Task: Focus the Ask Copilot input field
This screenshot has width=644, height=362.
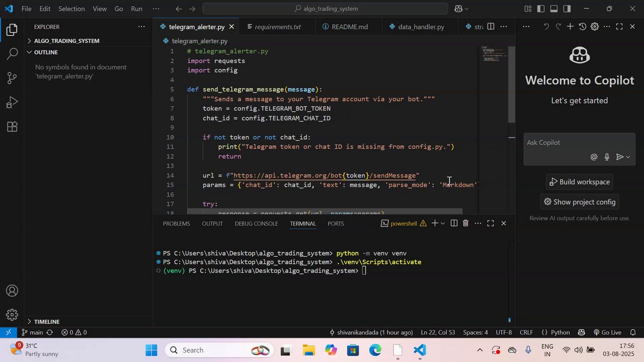Action: (x=579, y=143)
